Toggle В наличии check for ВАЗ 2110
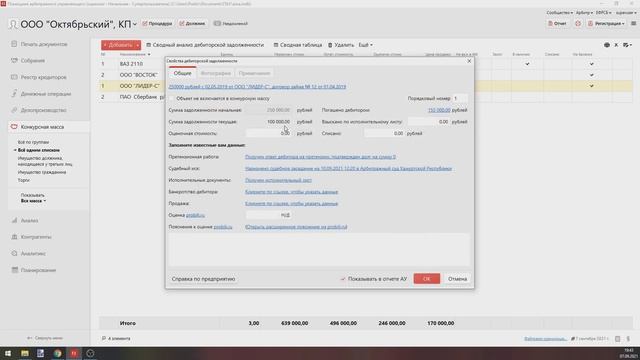 (x=527, y=64)
